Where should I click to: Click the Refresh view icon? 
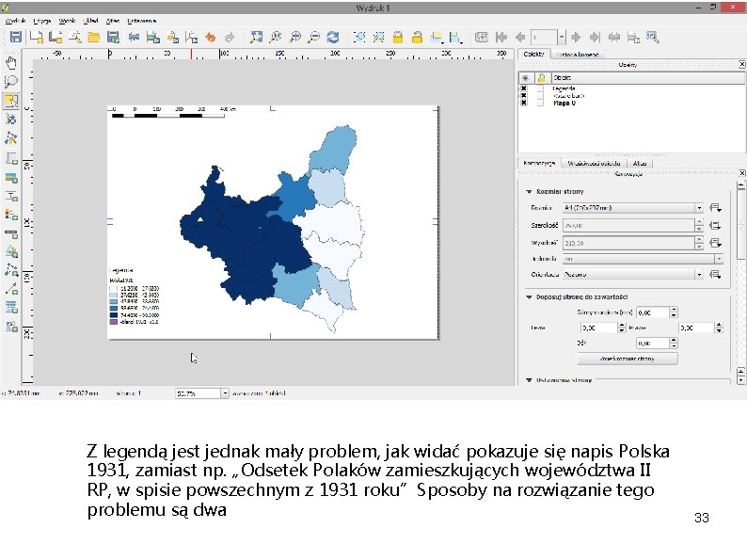coord(332,38)
